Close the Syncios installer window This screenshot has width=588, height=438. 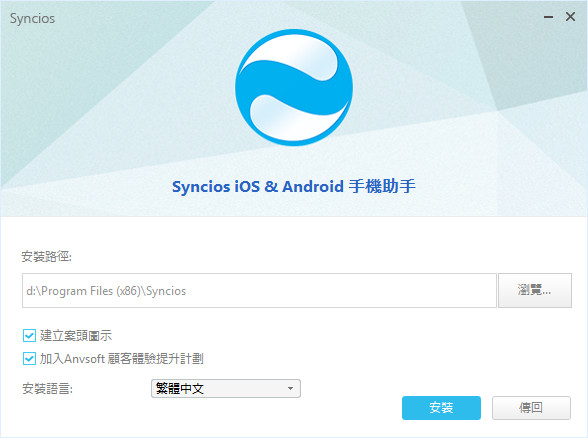[x=570, y=16]
